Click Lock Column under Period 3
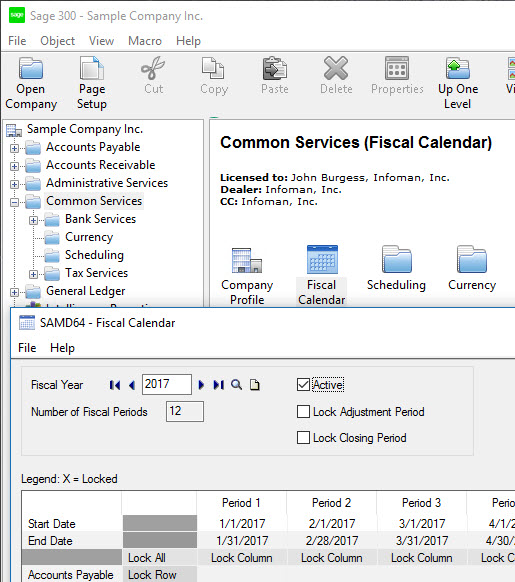The image size is (515, 582). pyautogui.click(x=421, y=558)
